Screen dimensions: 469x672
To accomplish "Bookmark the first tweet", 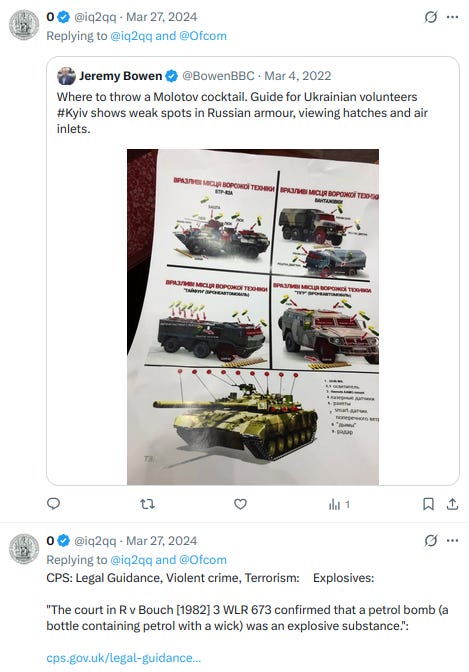I will [428, 504].
